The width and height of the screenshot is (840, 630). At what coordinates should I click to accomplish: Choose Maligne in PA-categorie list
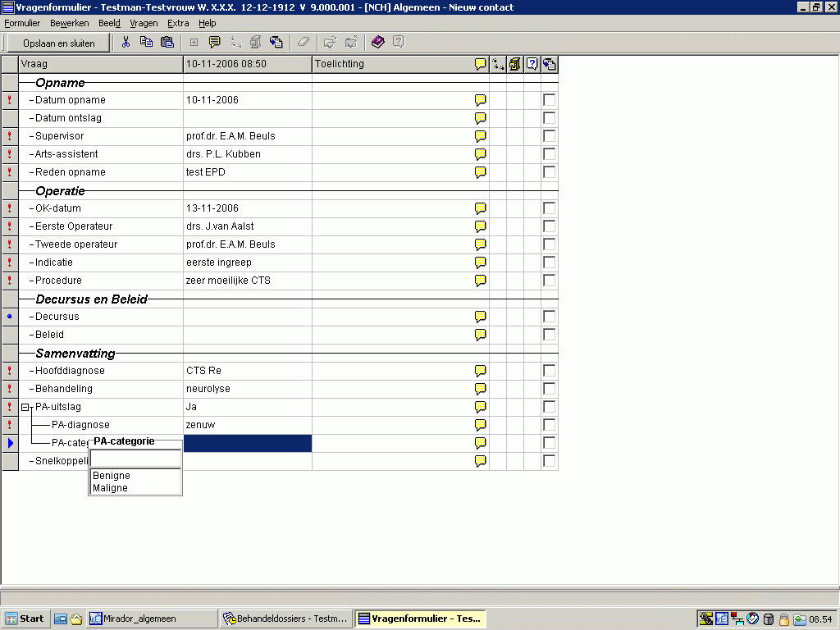(x=111, y=488)
